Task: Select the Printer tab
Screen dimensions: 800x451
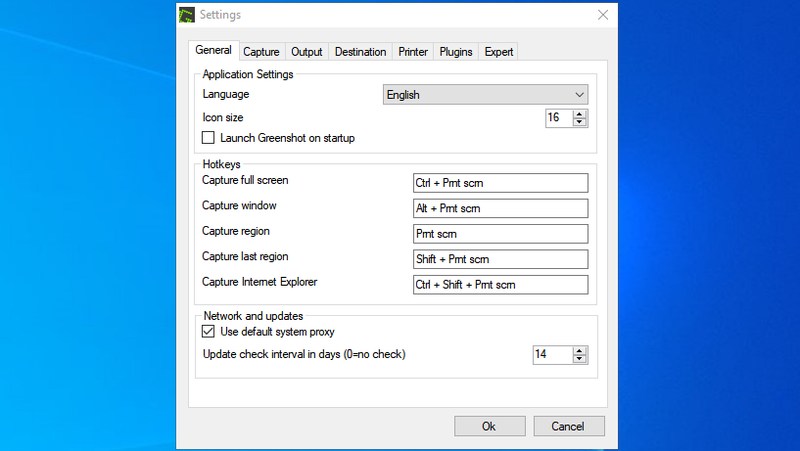Action: [x=413, y=52]
